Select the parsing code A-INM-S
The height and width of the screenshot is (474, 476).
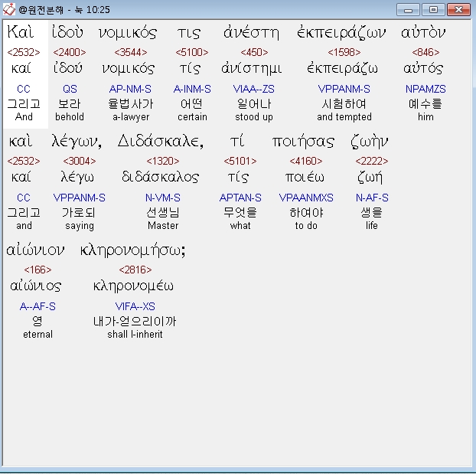pos(192,89)
